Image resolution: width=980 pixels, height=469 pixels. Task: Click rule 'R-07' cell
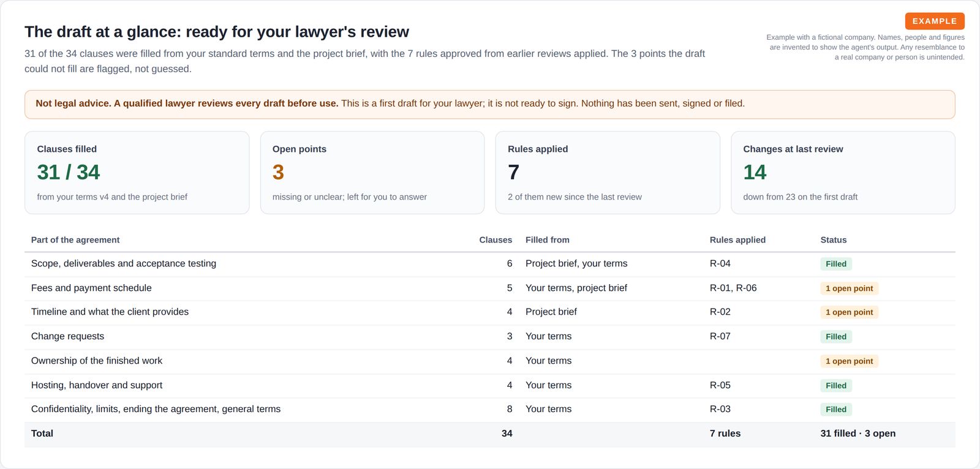point(720,336)
